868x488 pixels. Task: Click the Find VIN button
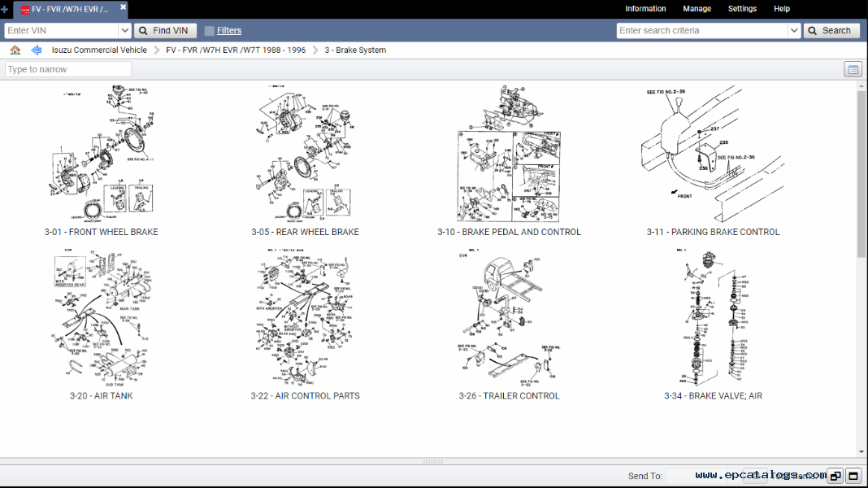(x=166, y=30)
